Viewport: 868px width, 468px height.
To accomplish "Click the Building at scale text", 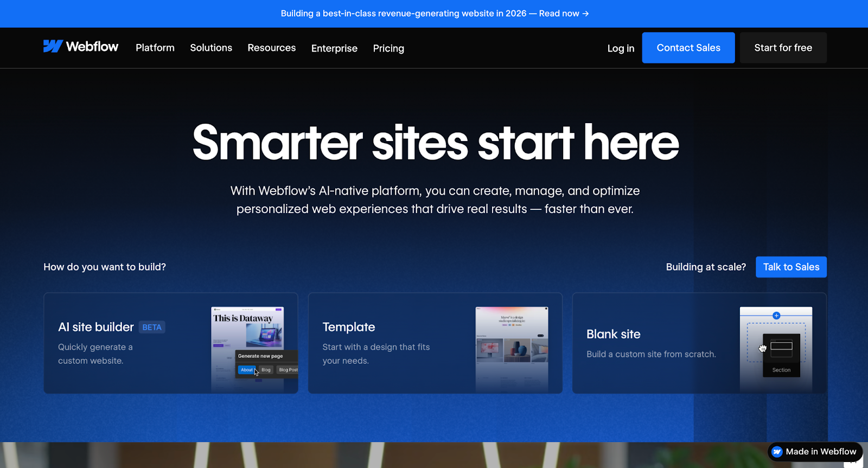I will click(706, 267).
